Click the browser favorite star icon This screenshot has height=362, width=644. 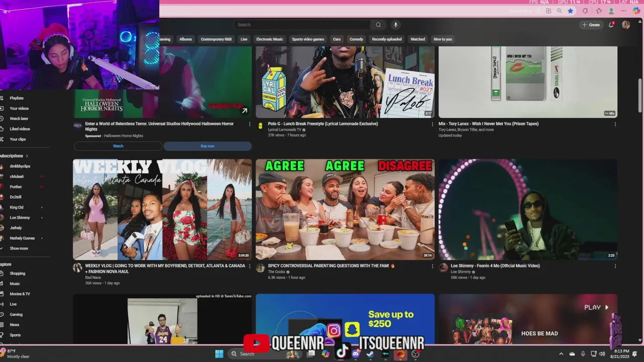tap(571, 11)
